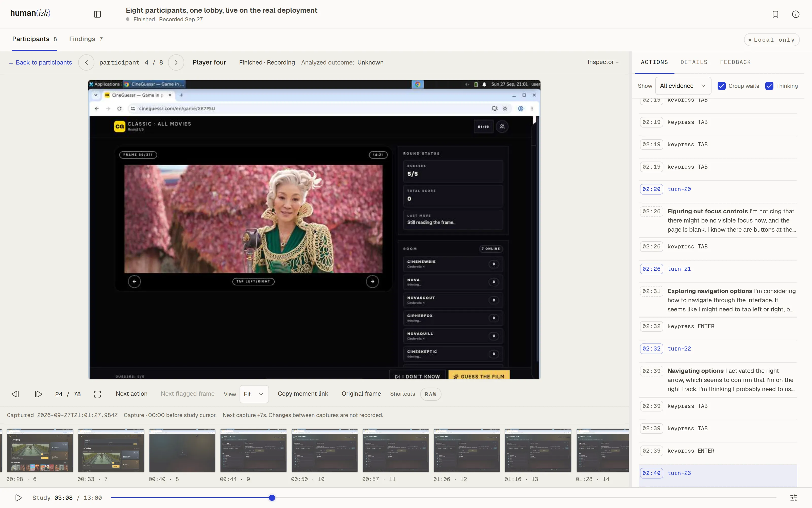The width and height of the screenshot is (812, 508).
Task: Select 02:39 keypress ENTER action
Action: (x=718, y=451)
